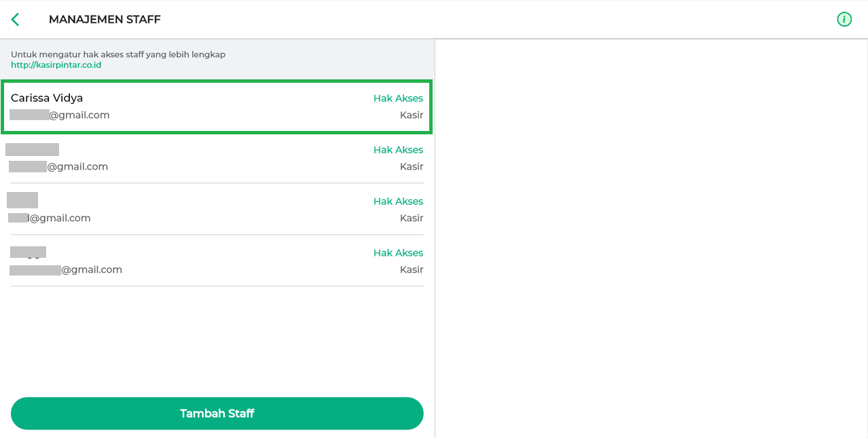Open Hak Akses for the third staff entry
The image size is (868, 439).
click(x=398, y=202)
